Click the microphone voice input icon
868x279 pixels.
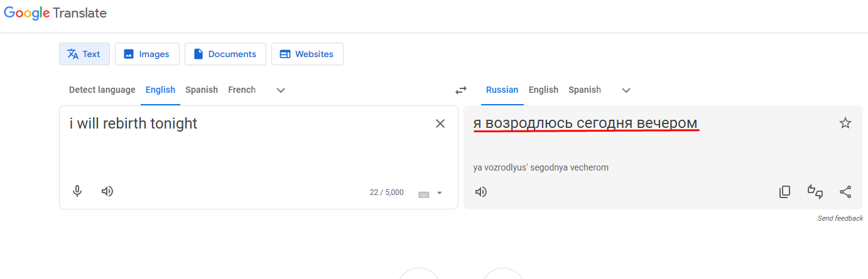(77, 191)
